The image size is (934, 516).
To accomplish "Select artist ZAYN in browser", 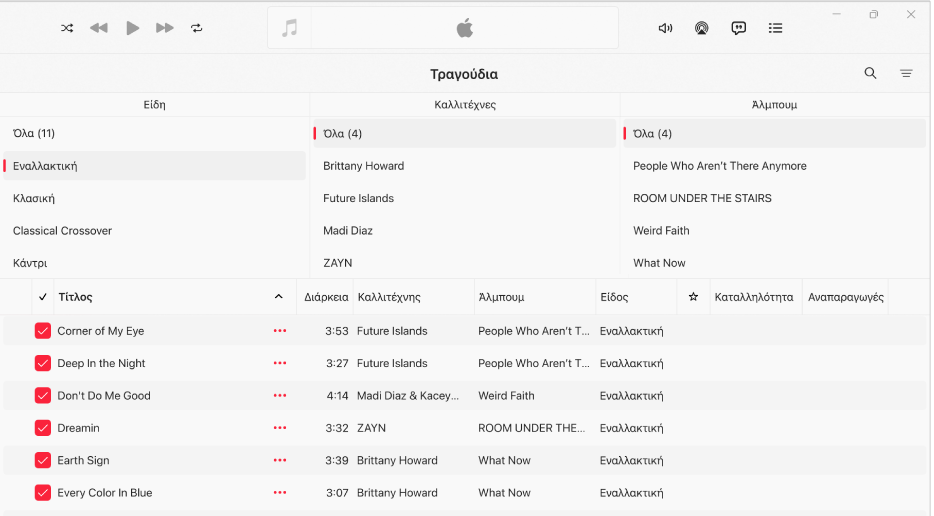I will 465,263.
